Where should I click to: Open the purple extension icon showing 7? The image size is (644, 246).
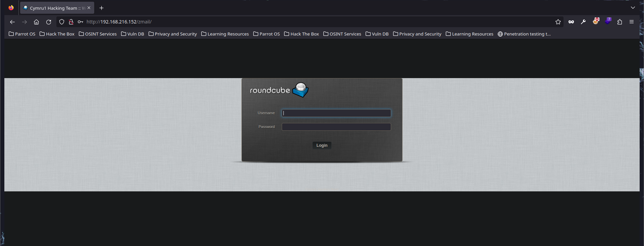pyautogui.click(x=608, y=21)
